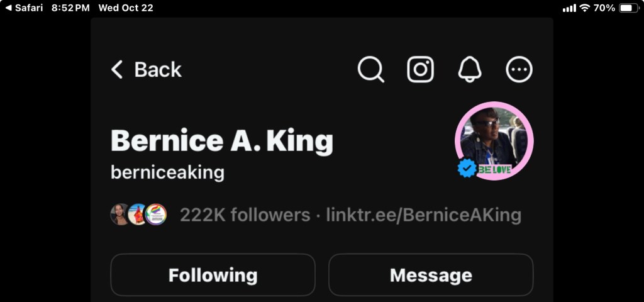
Task: Open the more options ellipsis icon
Action: [x=519, y=69]
